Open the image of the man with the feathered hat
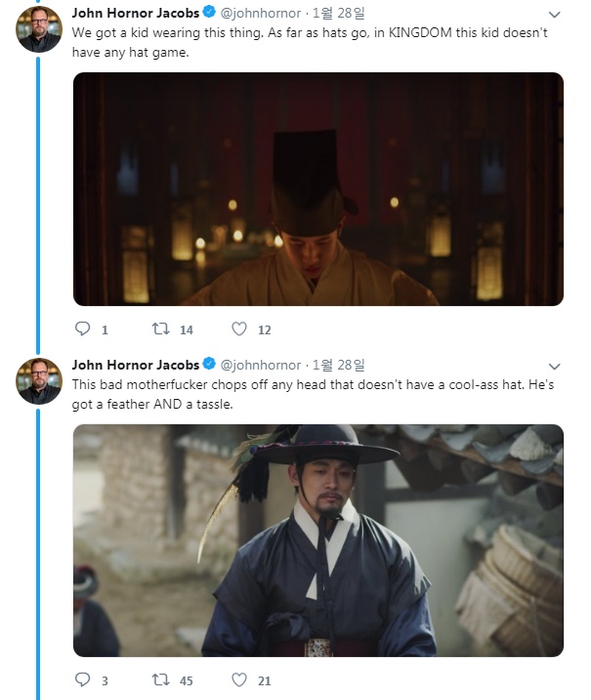This screenshot has height=700, width=591. click(x=318, y=540)
